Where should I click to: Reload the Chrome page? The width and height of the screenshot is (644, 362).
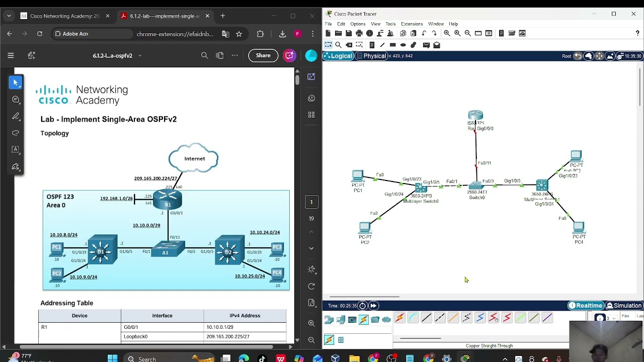[x=40, y=34]
